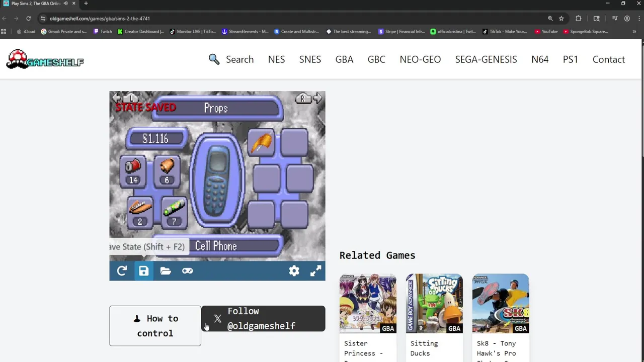The width and height of the screenshot is (644, 362).
Task: Open the Sitting Ducks game thumbnail
Action: point(434,303)
